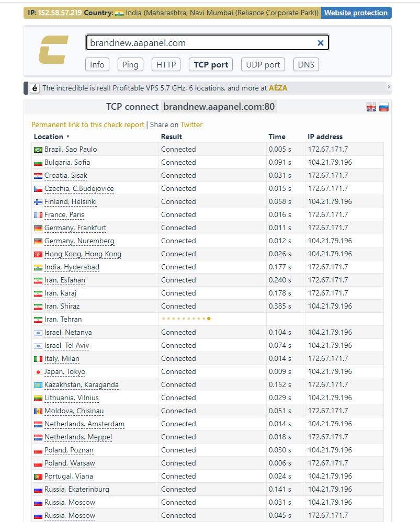This screenshot has height=522, width=420.
Task: Click the Czechia flag icon
Action: pos(38,189)
